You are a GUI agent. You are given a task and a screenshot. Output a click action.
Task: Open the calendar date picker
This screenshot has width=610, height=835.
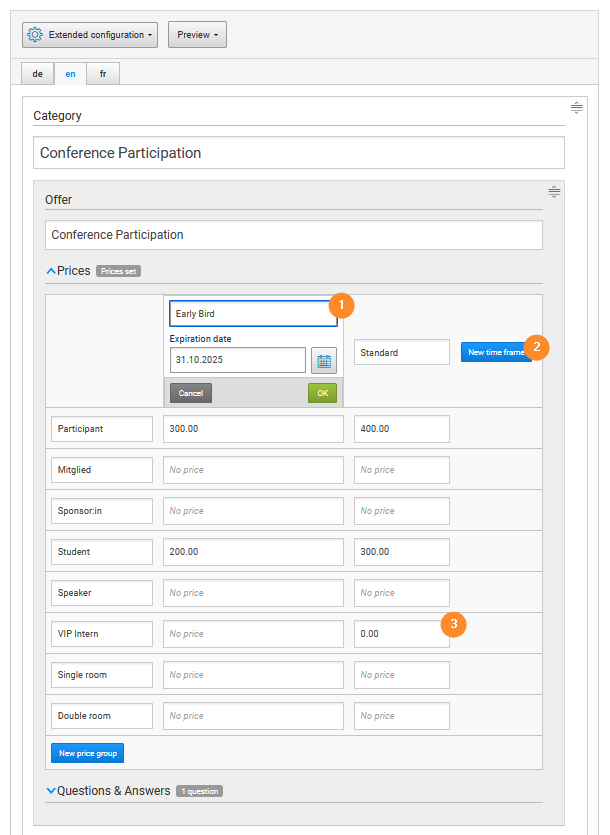(323, 360)
